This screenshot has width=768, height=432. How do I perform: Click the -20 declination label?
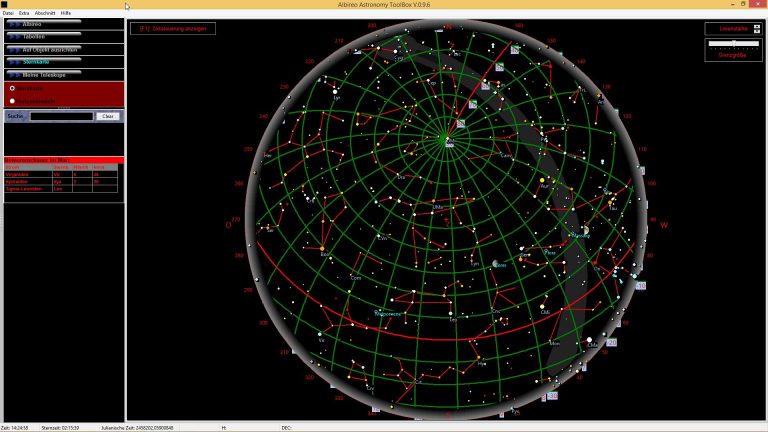(611, 342)
